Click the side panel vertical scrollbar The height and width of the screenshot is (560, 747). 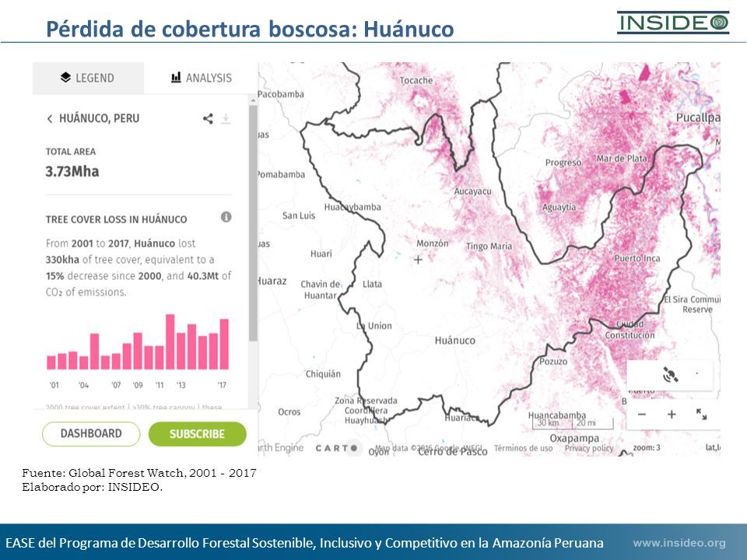tap(253, 223)
